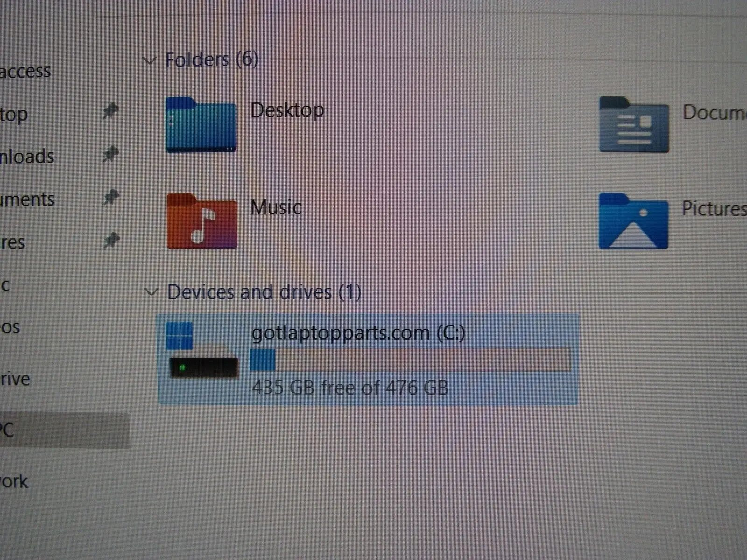The image size is (747, 560).
Task: Open the Music folder icon
Action: (202, 221)
